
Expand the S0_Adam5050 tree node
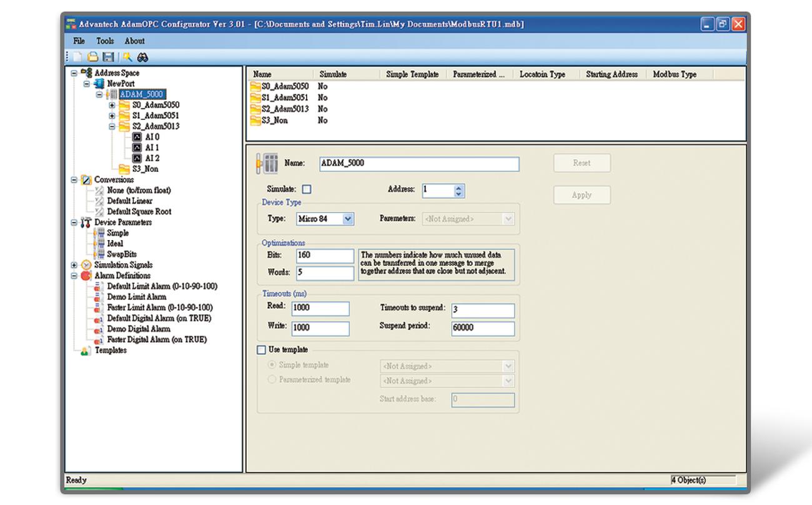112,105
